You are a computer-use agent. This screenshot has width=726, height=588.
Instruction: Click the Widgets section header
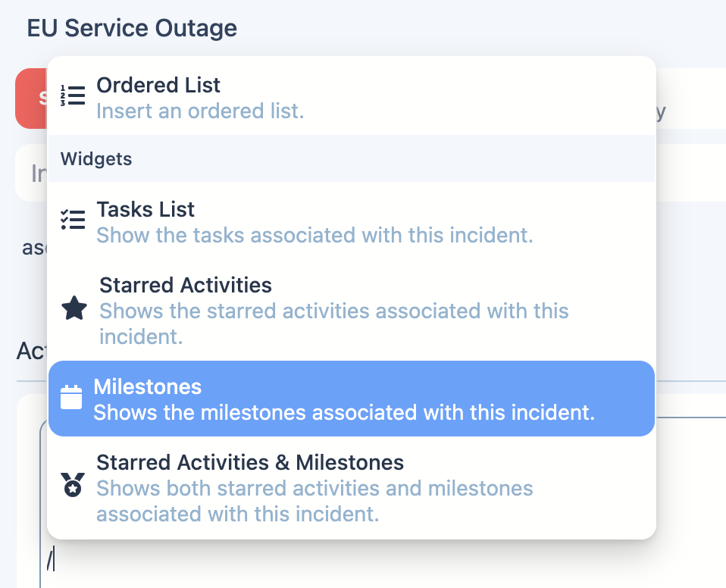(x=352, y=159)
